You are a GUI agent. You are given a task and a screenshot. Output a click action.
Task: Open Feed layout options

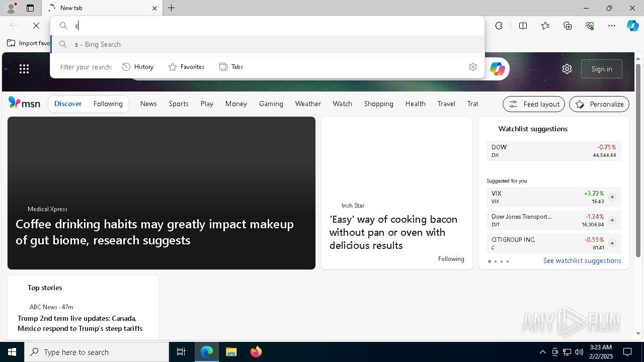click(534, 104)
